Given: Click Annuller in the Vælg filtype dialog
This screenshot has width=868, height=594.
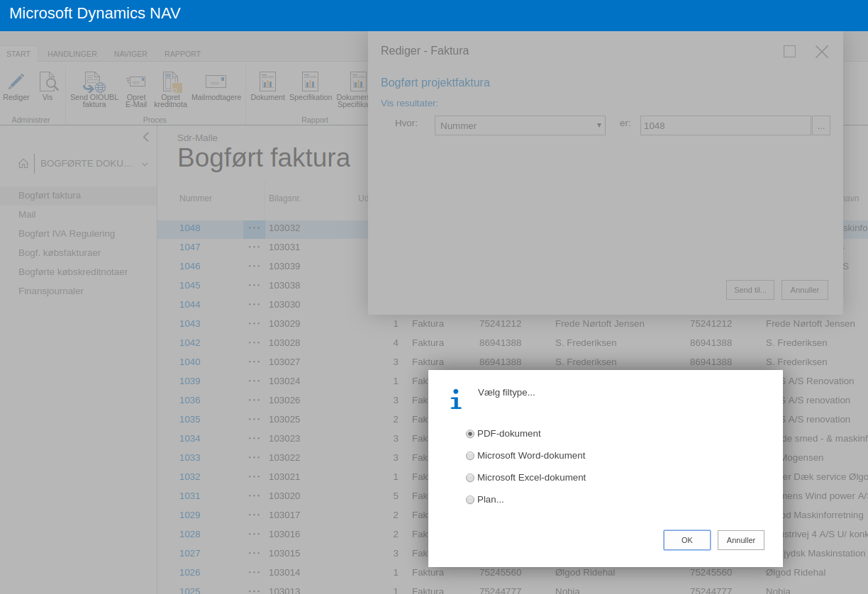Looking at the screenshot, I should point(741,540).
